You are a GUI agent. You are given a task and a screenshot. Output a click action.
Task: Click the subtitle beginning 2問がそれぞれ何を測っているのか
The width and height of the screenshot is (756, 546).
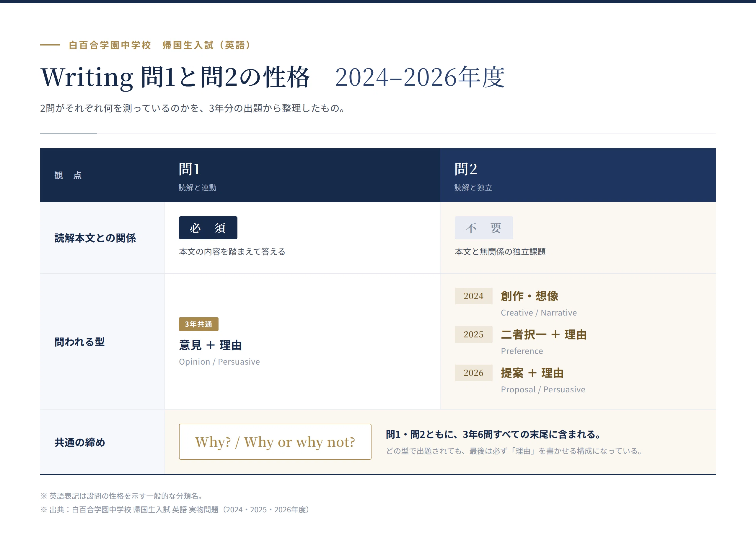[x=193, y=108]
